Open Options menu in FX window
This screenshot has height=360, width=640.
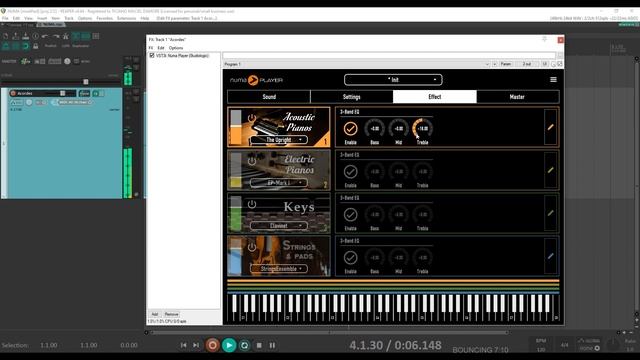pyautogui.click(x=176, y=48)
